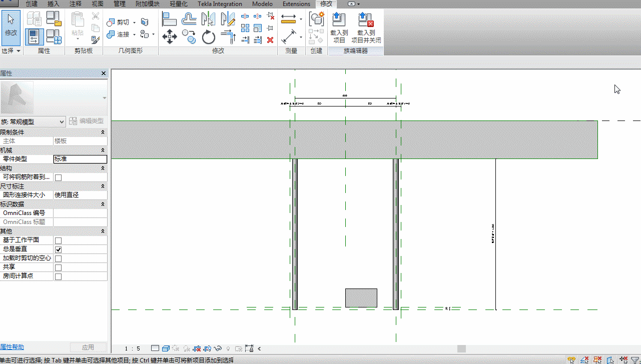Enable the 房间计算点 checkbox
641x364 pixels.
[58, 276]
